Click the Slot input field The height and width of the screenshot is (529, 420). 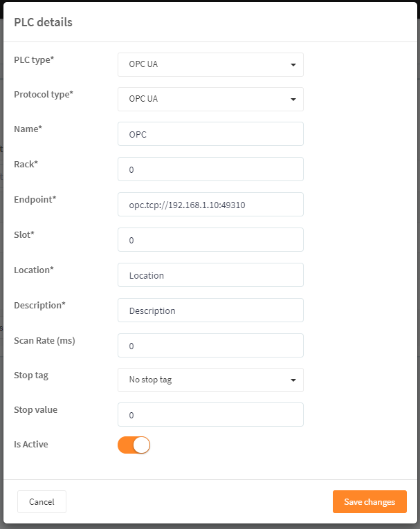[210, 239]
